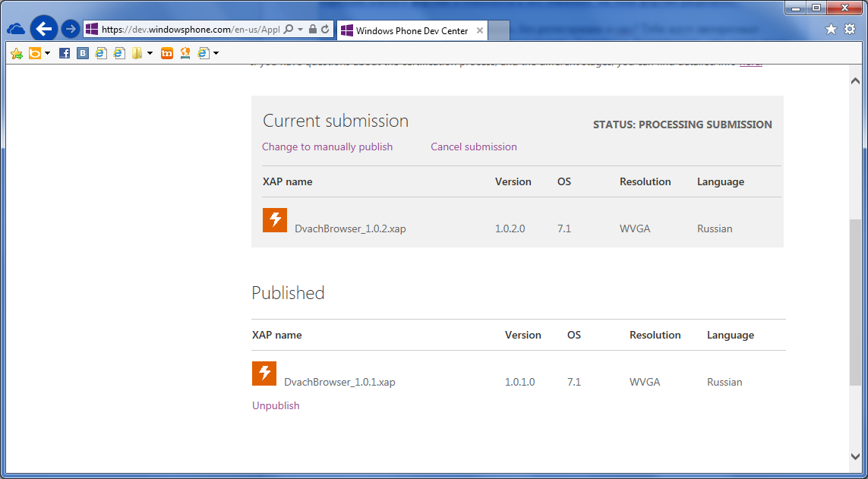Click the site favicon in the address bar
The height and width of the screenshot is (479, 868).
coord(92,30)
